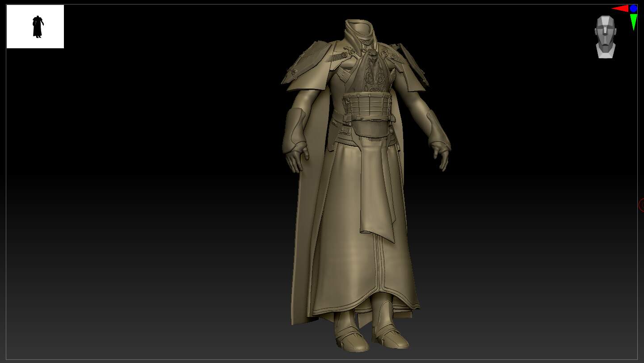Click the character's belt on the model
This screenshot has height=363, width=644.
[x=369, y=106]
